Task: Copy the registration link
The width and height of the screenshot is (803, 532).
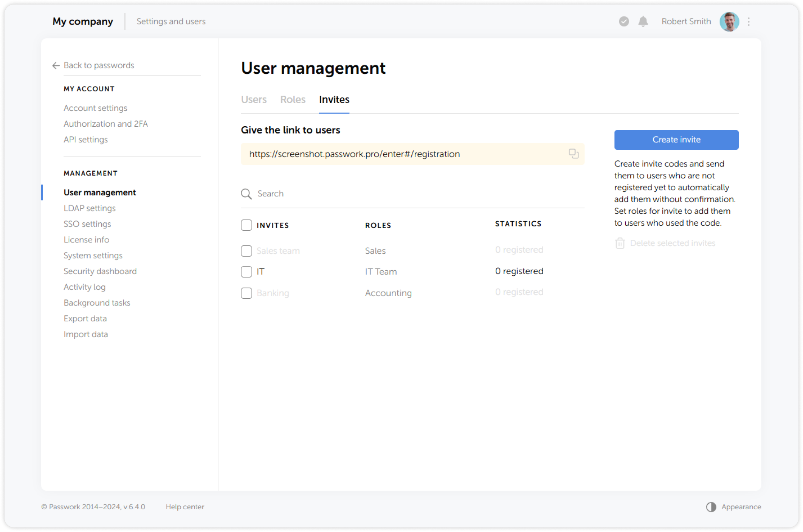Action: (x=573, y=154)
